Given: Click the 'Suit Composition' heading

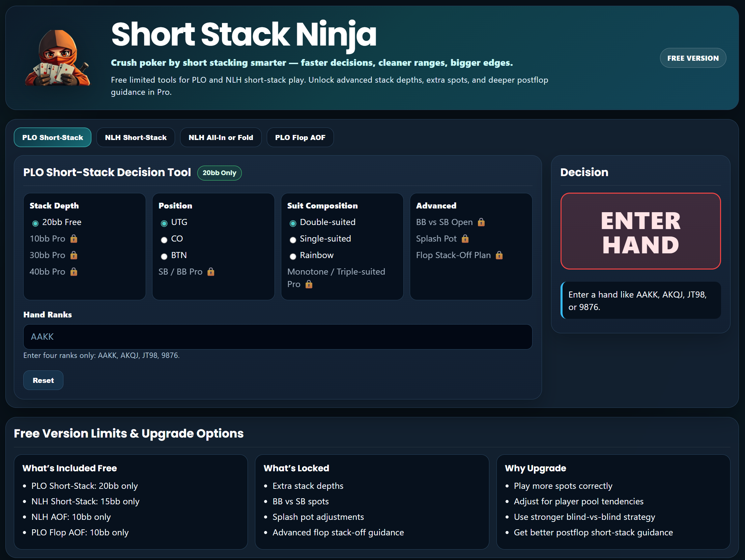Looking at the screenshot, I should pyautogui.click(x=322, y=206).
